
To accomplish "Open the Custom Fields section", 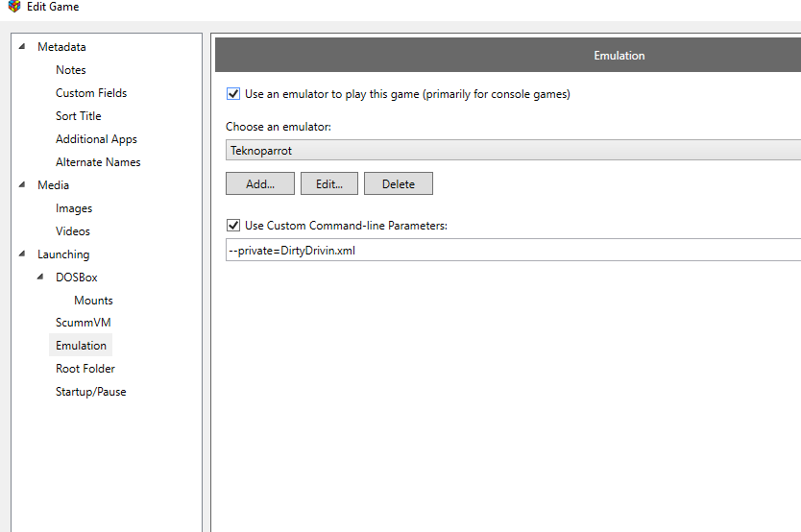I will coord(91,93).
